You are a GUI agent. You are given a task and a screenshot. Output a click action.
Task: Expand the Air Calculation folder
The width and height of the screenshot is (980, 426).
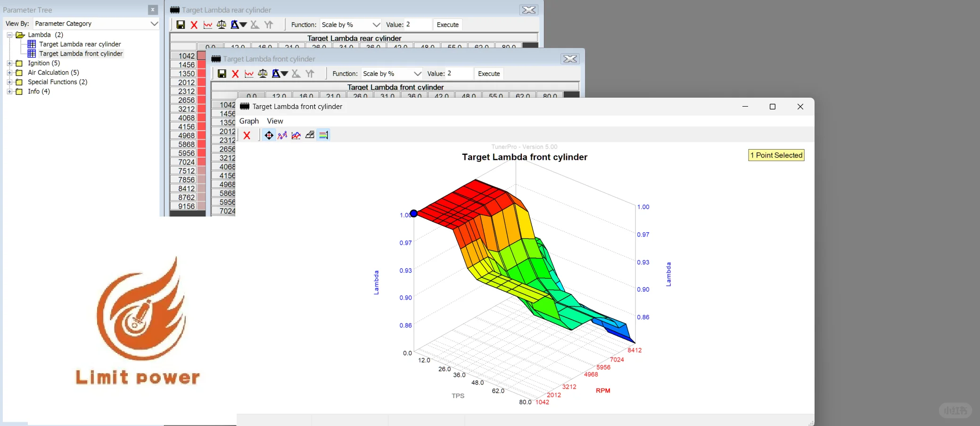tap(9, 73)
